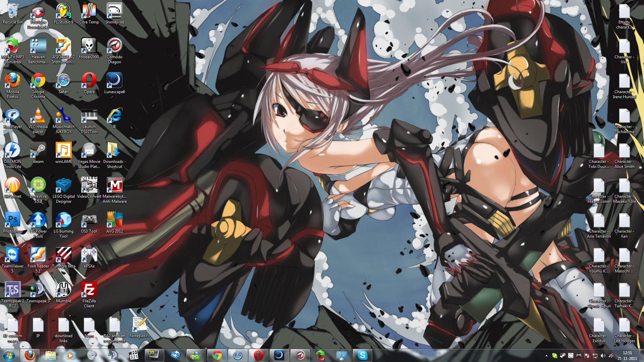
Task: Select Heaven Benchmark shortcut
Action: (x=38, y=51)
